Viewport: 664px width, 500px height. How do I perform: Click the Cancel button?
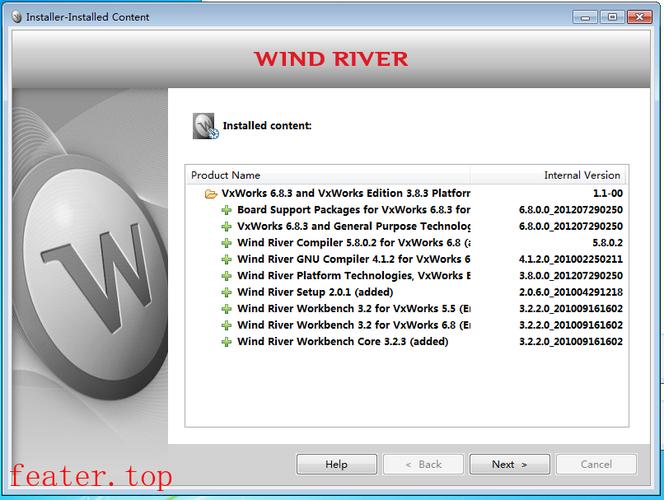pyautogui.click(x=596, y=464)
